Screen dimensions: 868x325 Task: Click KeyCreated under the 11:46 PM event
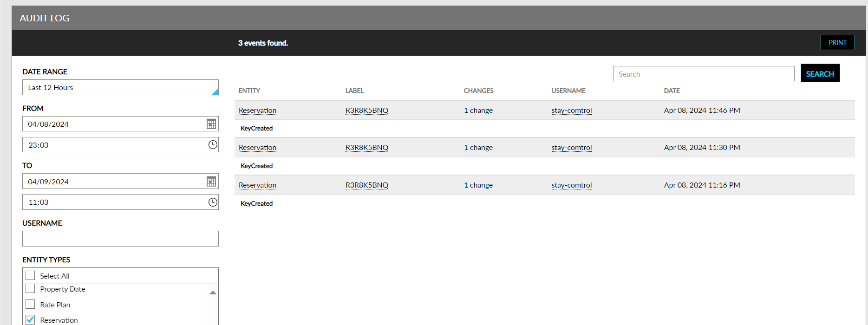[x=256, y=128]
